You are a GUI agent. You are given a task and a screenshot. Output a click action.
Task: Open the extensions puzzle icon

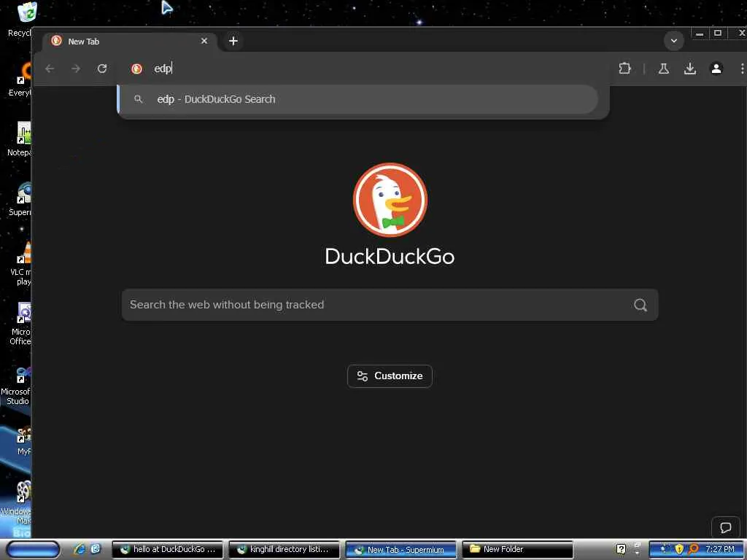[624, 69]
